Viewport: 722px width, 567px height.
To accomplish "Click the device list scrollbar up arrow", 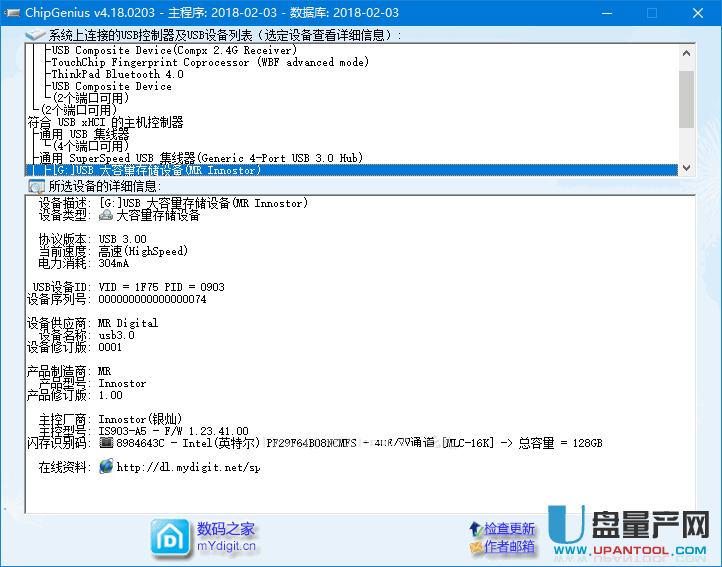I will (686, 52).
